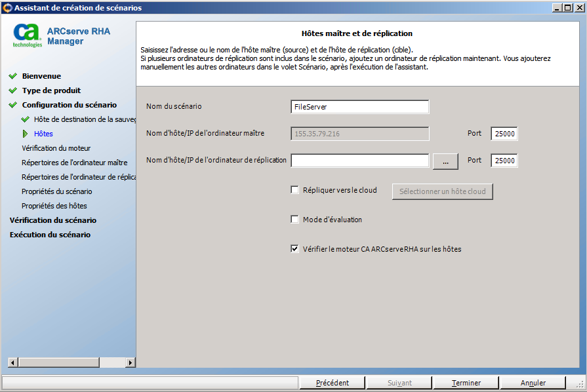
Task: Click the Nom du scénario field
Action: point(360,107)
